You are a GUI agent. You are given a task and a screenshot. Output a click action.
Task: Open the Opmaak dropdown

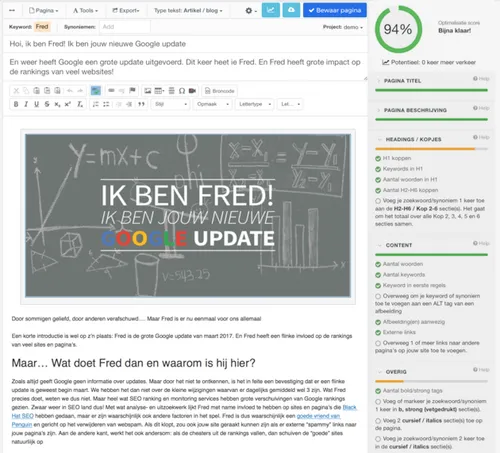tap(212, 104)
